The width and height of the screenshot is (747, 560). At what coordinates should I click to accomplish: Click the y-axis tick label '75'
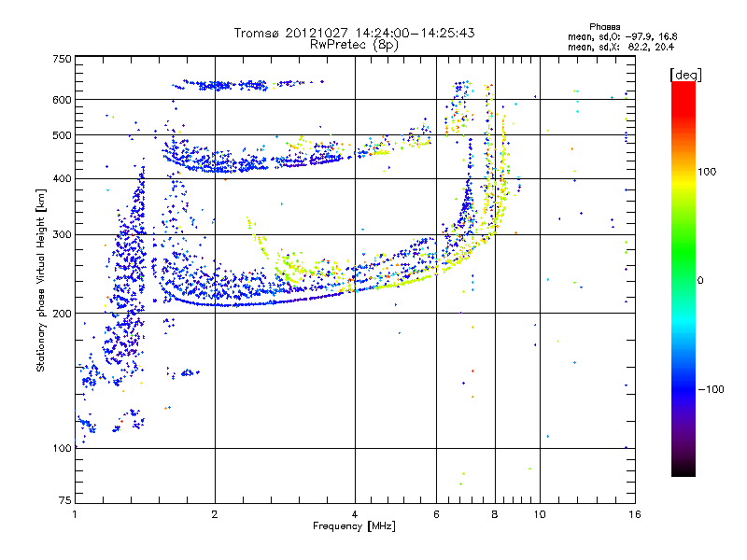tap(65, 500)
